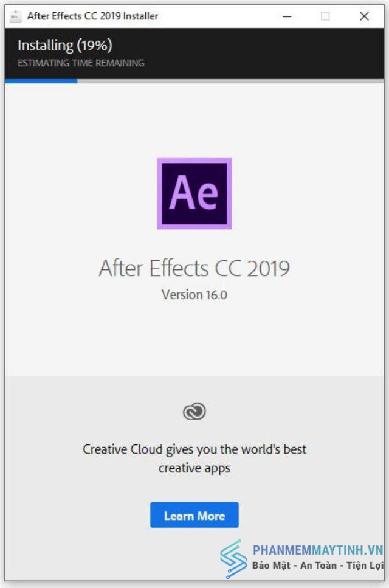
Task: Click the unfilled gray part of the progress bar
Action: click(230, 81)
